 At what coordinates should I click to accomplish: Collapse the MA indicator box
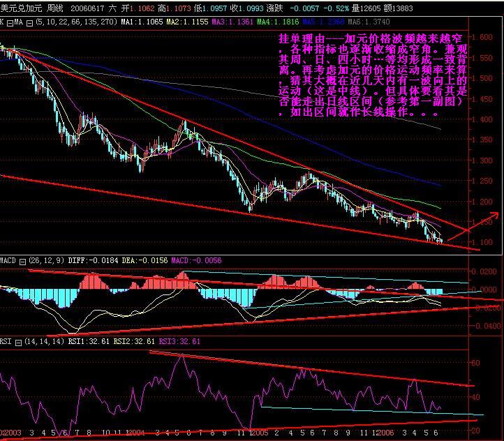click(x=29, y=23)
